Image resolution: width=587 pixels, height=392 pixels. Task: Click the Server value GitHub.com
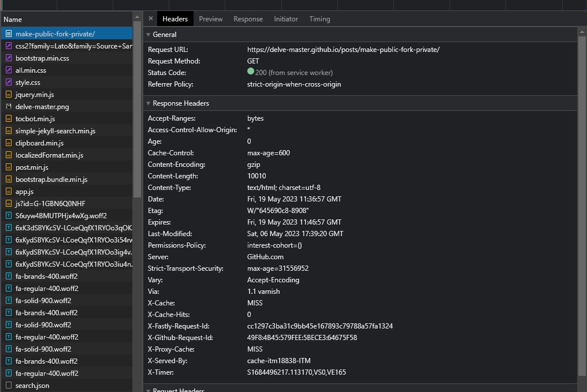pos(265,257)
